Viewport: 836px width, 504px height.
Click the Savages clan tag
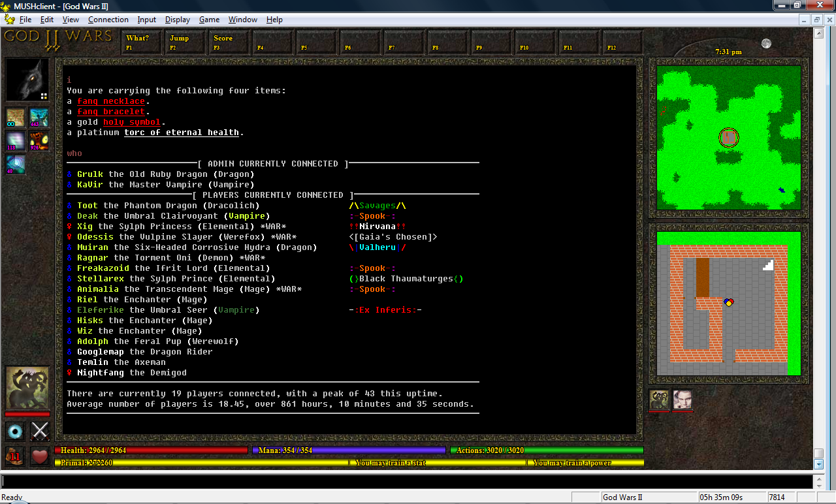(378, 206)
